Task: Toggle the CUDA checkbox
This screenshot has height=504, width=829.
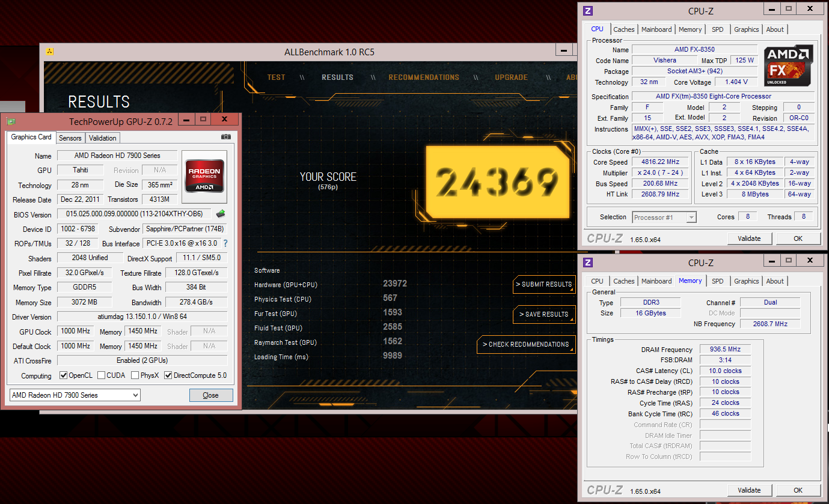Action: click(100, 375)
